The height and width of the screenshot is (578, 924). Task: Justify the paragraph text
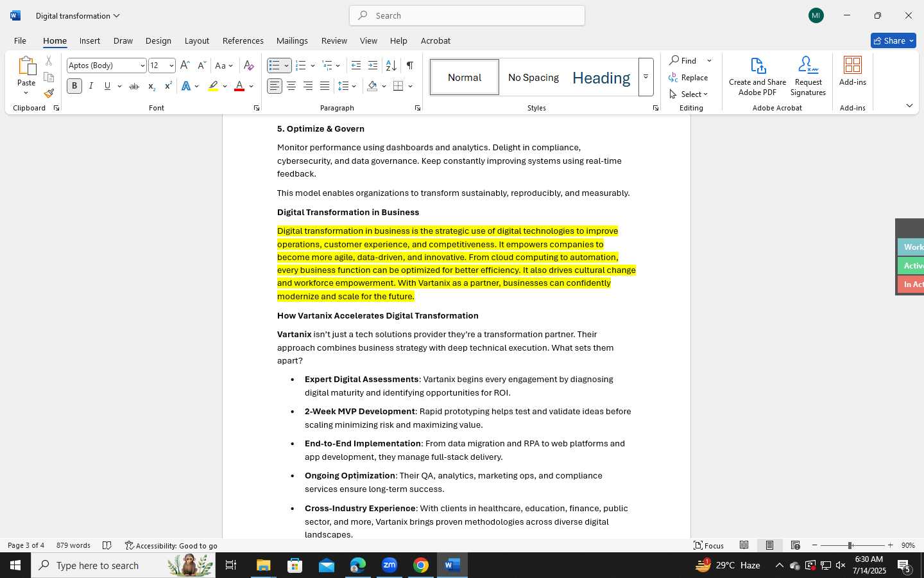[x=325, y=86]
